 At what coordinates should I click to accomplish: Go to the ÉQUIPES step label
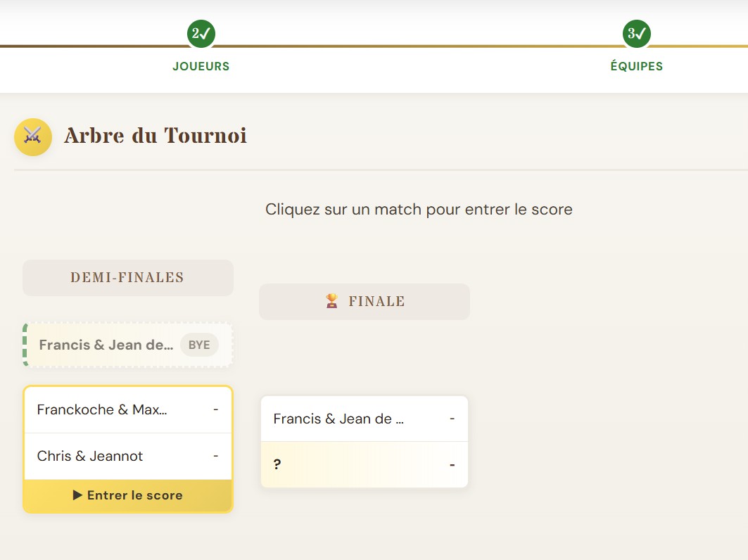636,67
